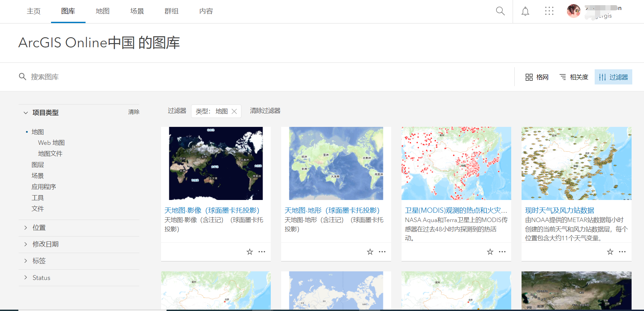This screenshot has width=644, height=311.
Task: Click 清除过滤器 to clear all filters
Action: tap(265, 111)
